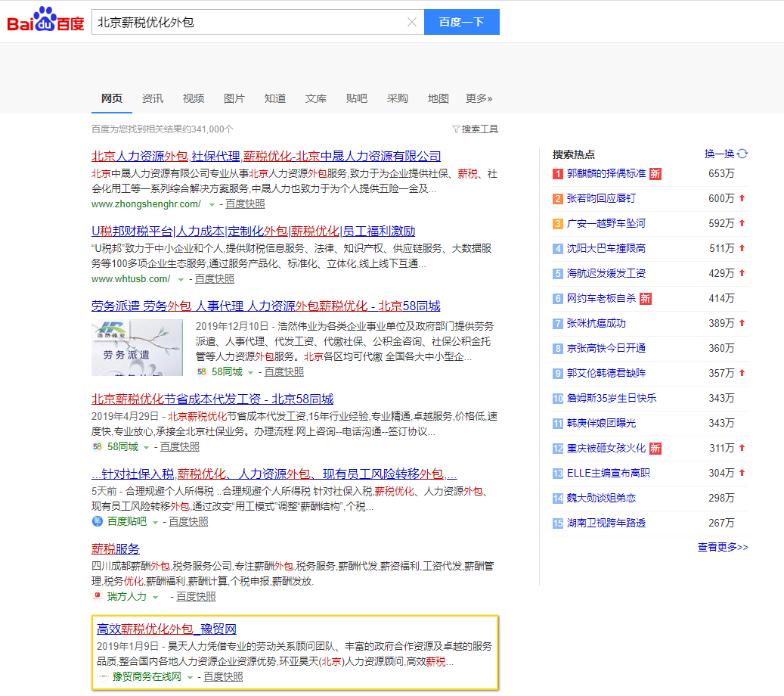Switch to the 资讯 tab
The height and width of the screenshot is (696, 784).
(x=153, y=98)
